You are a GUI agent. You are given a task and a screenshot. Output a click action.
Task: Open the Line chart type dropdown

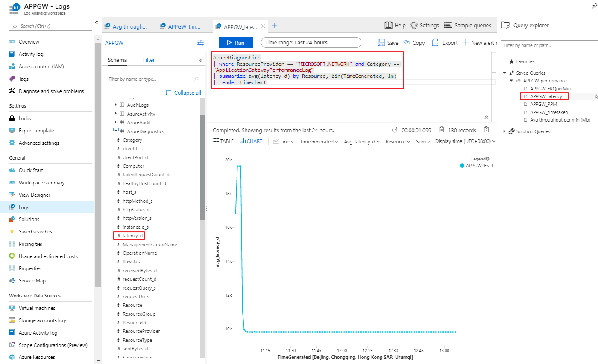(284, 141)
